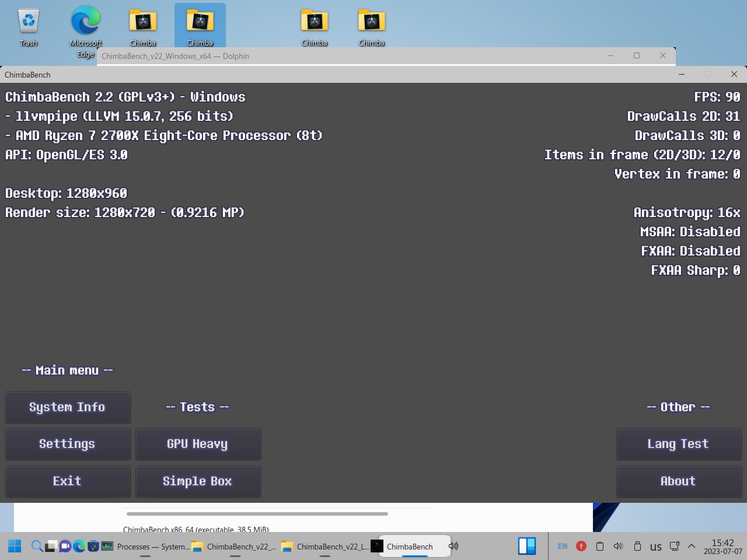Open the taskbar search magnifier
Image resolution: width=747 pixels, height=560 pixels.
[x=36, y=546]
